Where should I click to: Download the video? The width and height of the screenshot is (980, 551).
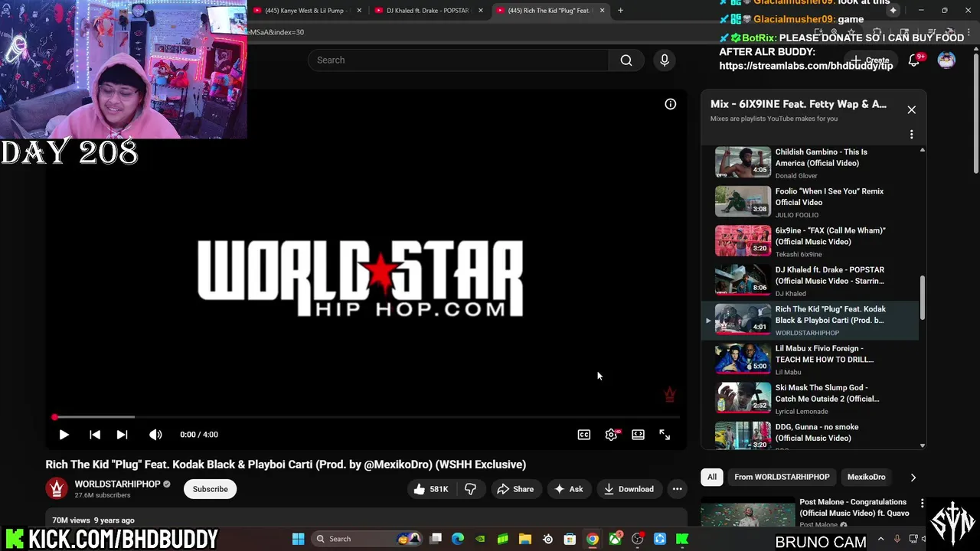coord(629,489)
